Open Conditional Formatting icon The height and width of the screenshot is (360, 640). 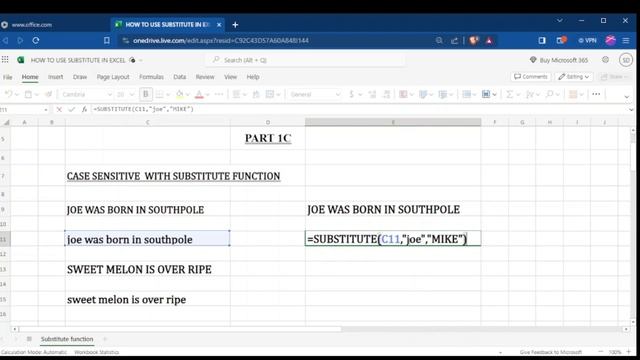403,94
